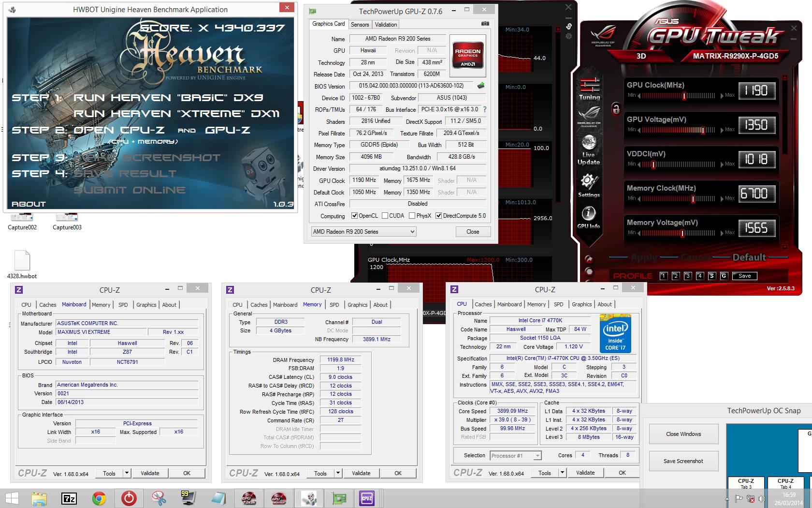Image resolution: width=812 pixels, height=508 pixels.
Task: Toggle the padlock link icon beside GPU Voltage
Action: pos(616,108)
